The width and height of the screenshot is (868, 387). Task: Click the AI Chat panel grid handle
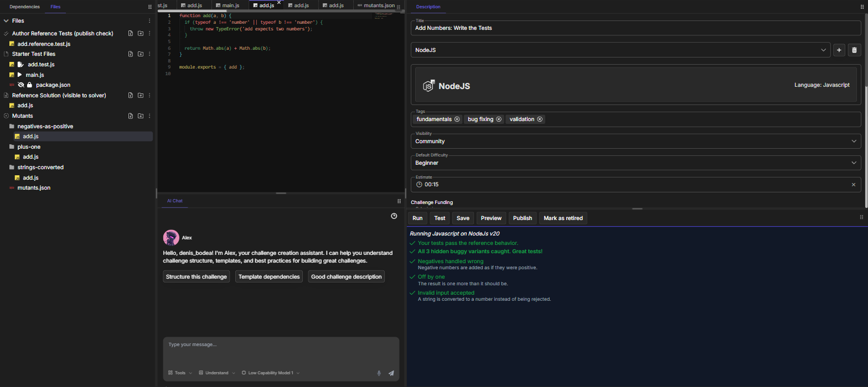tap(399, 201)
